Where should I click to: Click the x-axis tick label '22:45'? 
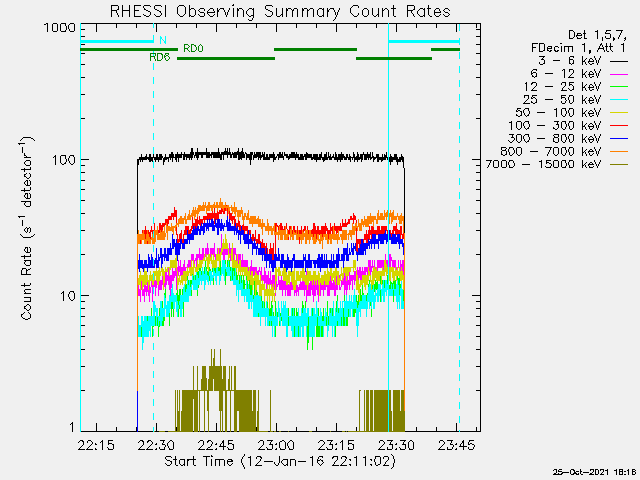pyautogui.click(x=216, y=445)
